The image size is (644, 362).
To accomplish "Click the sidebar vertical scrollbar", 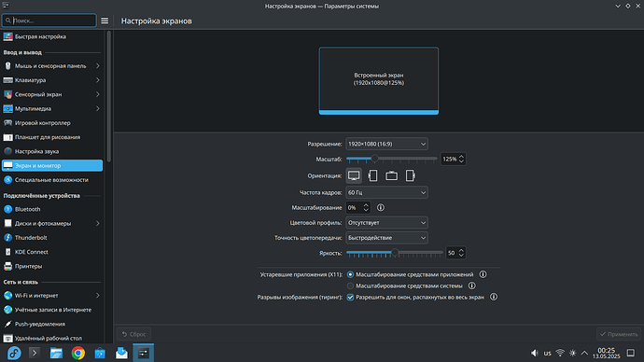I will pos(109,96).
